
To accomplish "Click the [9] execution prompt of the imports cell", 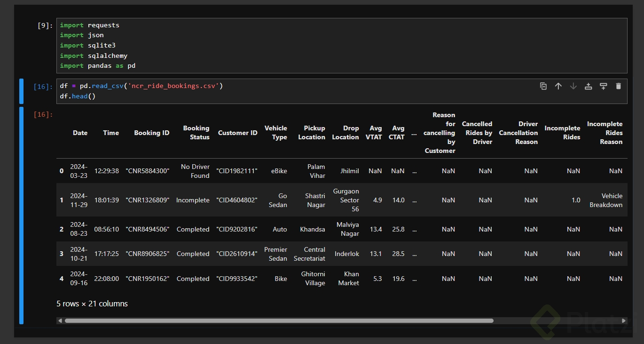I will [x=45, y=25].
